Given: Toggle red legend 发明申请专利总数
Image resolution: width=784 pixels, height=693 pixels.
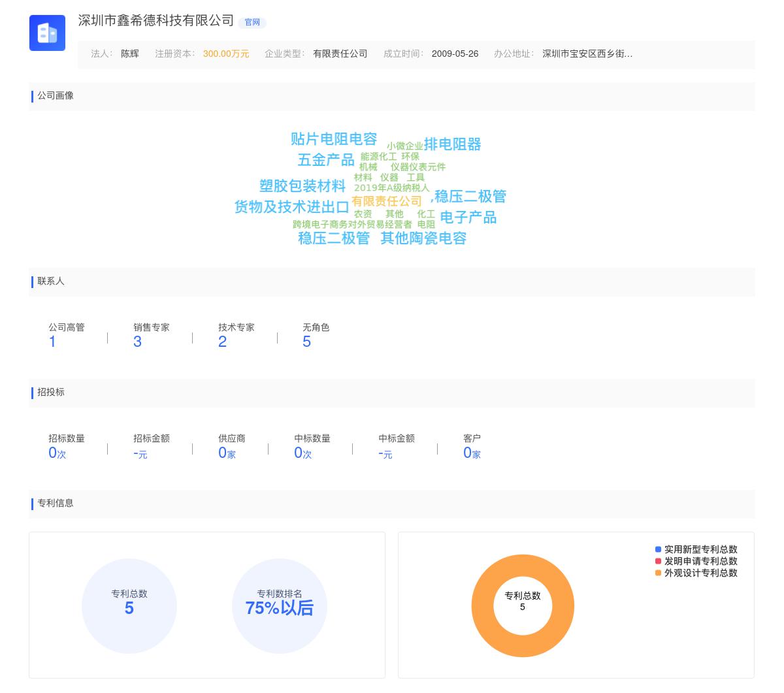Looking at the screenshot, I should tap(696, 561).
